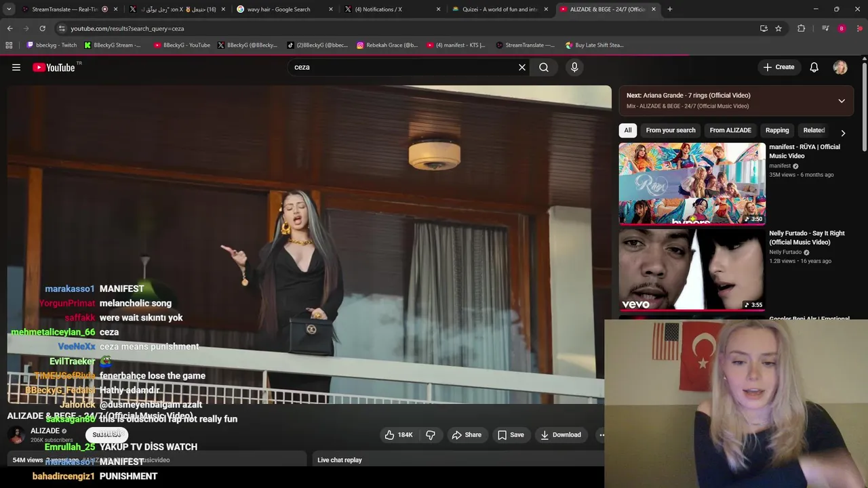Open the Chrome profile avatar

tap(842, 28)
